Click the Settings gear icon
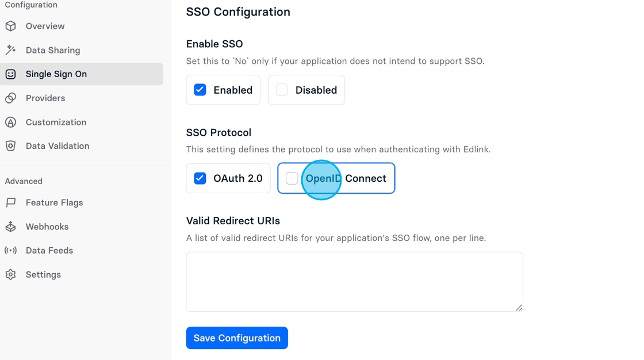 click(11, 274)
